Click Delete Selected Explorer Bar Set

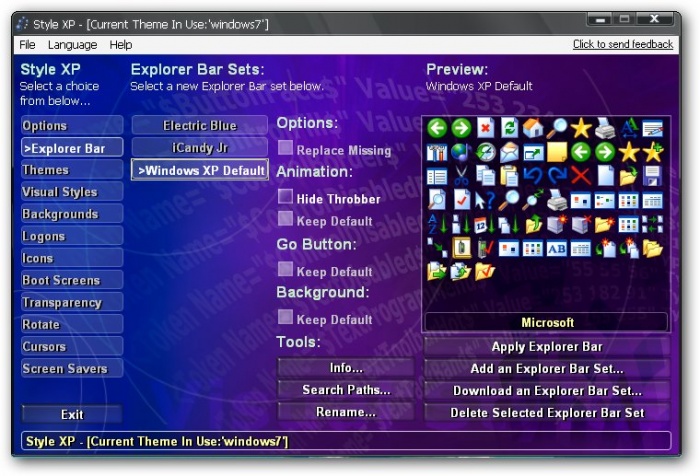tap(547, 413)
